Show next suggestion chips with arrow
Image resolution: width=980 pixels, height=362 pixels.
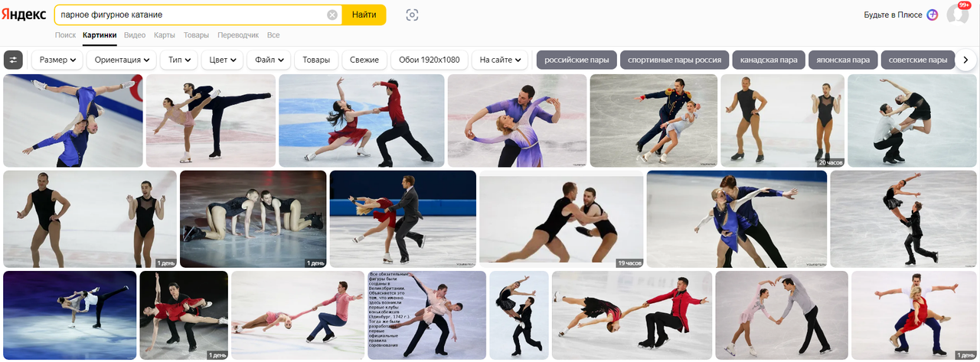[x=965, y=60]
